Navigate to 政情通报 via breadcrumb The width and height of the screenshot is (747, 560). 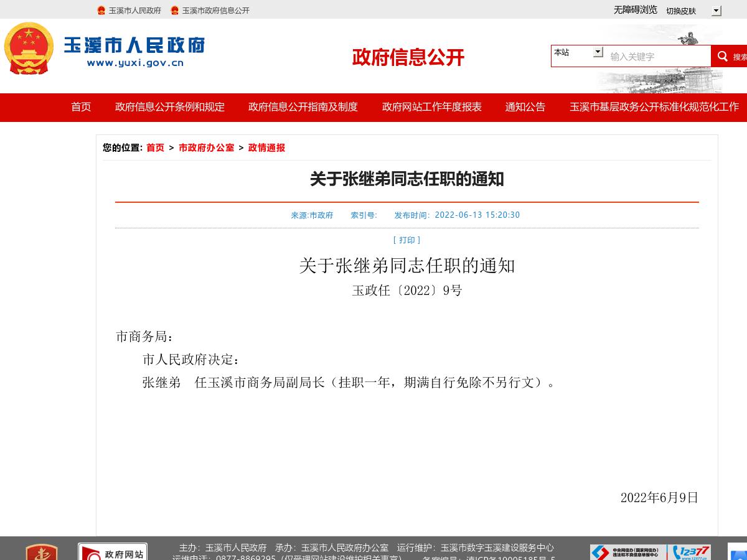(266, 148)
